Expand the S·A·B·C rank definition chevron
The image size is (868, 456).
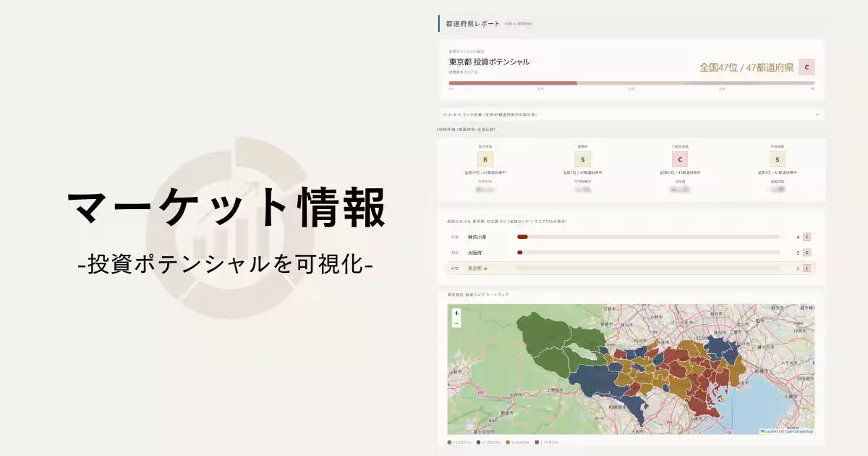pos(817,114)
